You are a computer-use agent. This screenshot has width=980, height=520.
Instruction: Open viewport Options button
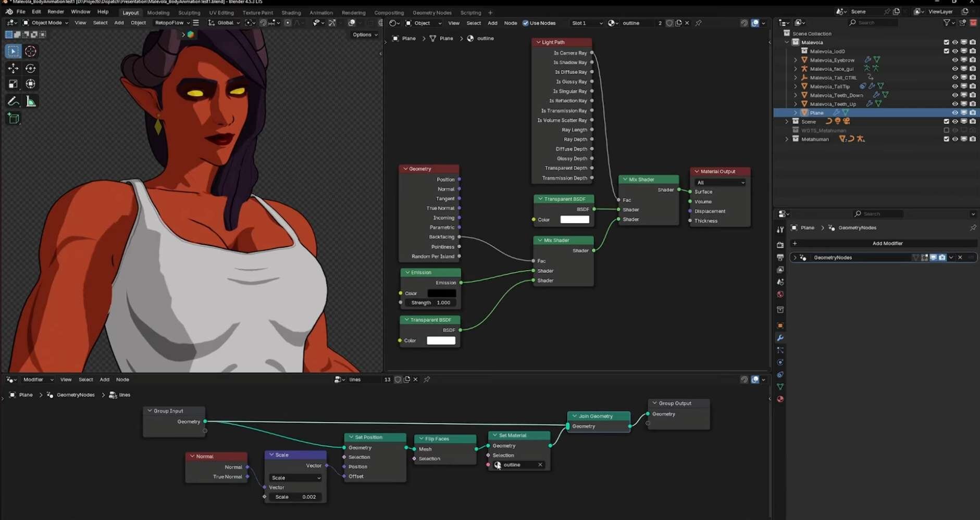click(365, 34)
